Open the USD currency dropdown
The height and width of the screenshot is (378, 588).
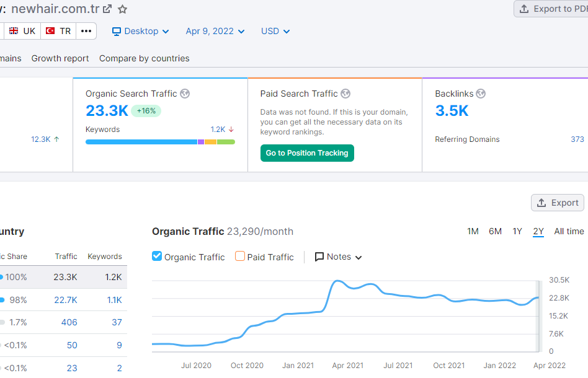pyautogui.click(x=275, y=31)
